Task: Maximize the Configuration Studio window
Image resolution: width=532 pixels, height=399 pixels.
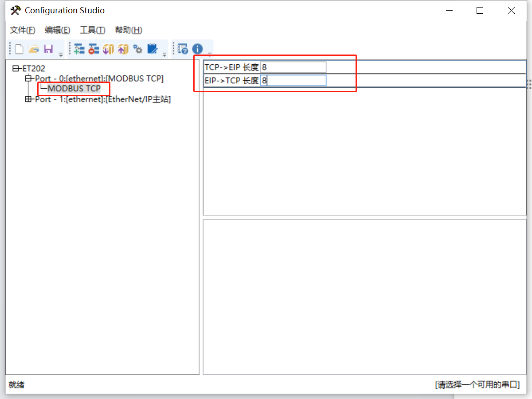Action: [x=480, y=11]
